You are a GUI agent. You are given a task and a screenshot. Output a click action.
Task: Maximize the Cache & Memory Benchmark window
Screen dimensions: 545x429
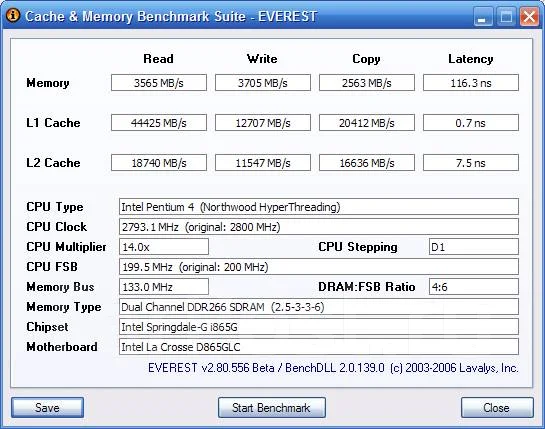(x=506, y=16)
